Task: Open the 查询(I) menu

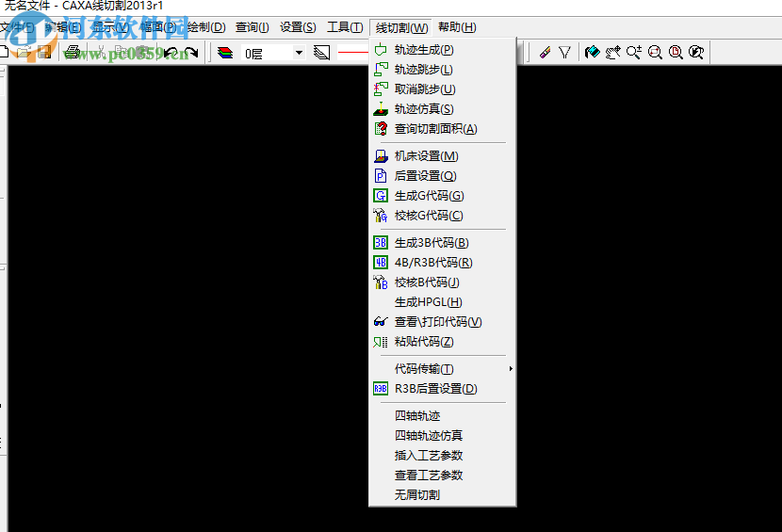Action: click(253, 27)
